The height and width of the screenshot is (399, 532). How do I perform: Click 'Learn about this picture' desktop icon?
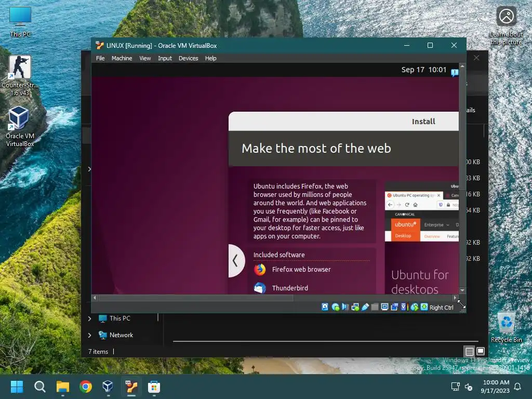pos(506,25)
